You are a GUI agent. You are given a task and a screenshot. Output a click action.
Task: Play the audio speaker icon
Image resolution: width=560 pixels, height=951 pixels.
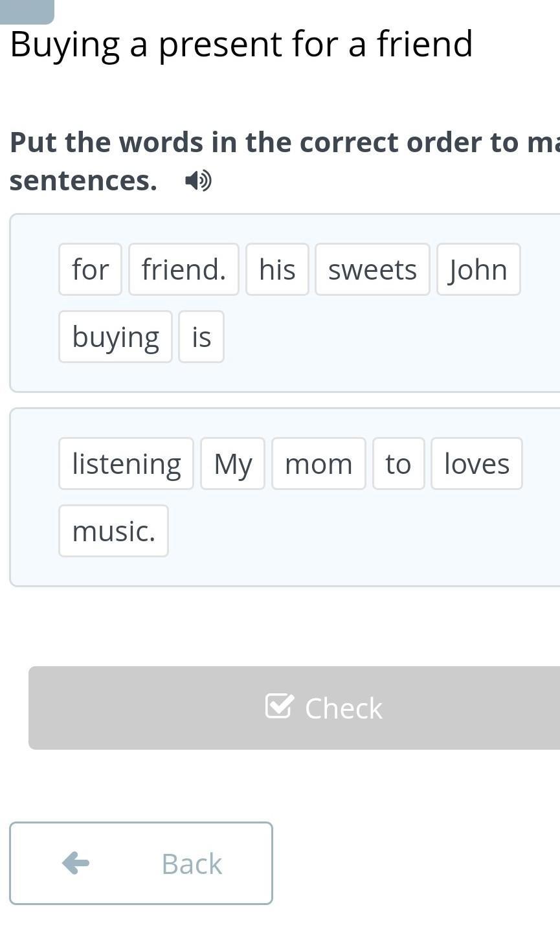[198, 181]
